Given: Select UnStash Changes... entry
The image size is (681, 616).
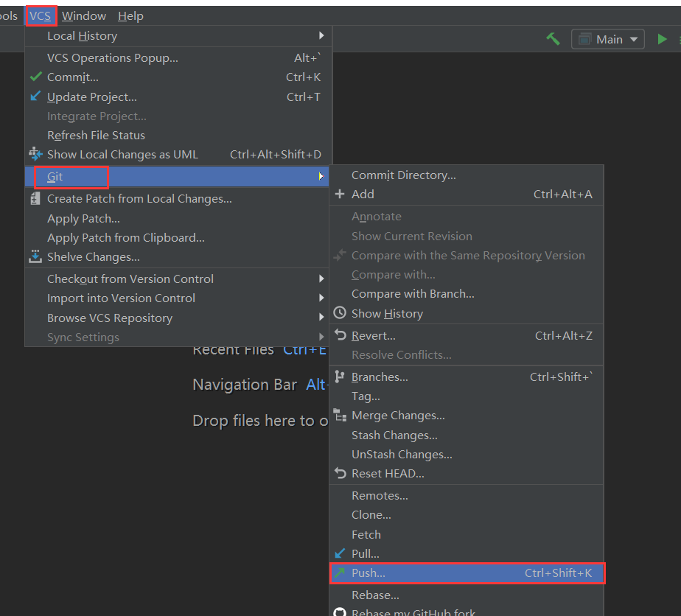Looking at the screenshot, I should click(467, 454).
